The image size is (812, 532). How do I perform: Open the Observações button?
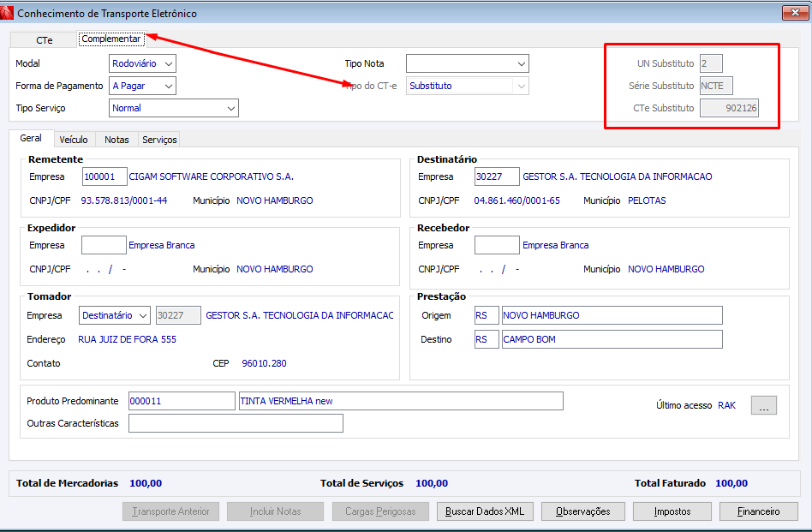pos(583,511)
